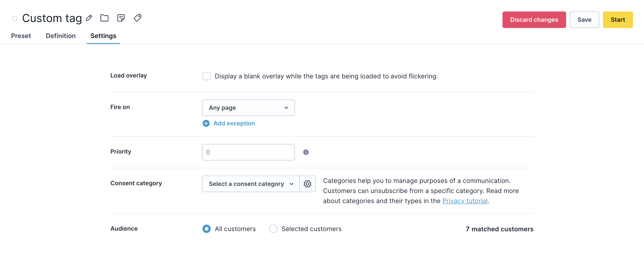The height and width of the screenshot is (254, 644).
Task: Click the overlay description text
Action: point(326,76)
